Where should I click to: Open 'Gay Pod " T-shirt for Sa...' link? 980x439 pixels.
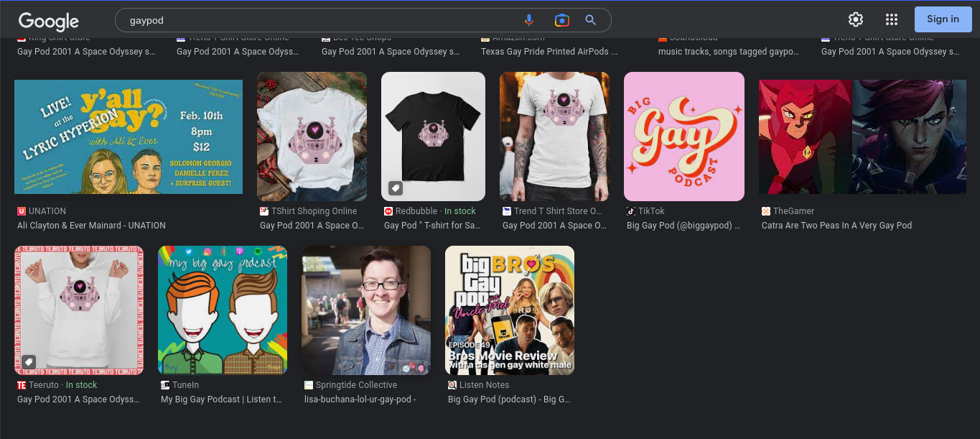432,226
